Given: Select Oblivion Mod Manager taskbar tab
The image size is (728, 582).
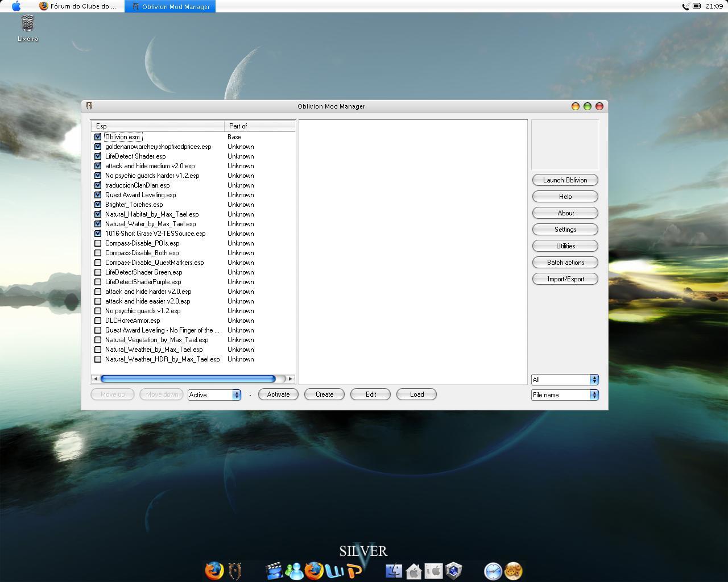Looking at the screenshot, I should click(170, 6).
